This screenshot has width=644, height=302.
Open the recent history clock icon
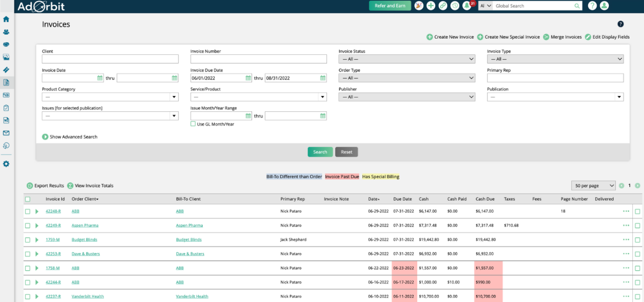click(455, 6)
